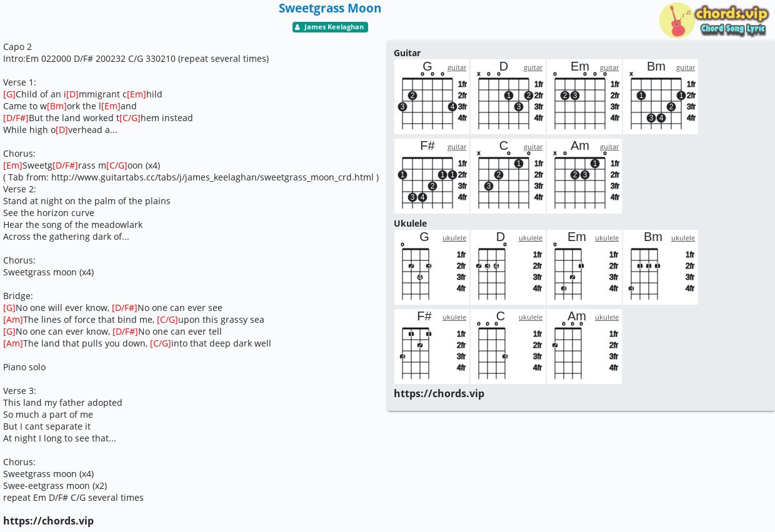This screenshot has height=532, width=775.
Task: Click the Sweetgrass Moon song title
Action: pyautogui.click(x=330, y=8)
